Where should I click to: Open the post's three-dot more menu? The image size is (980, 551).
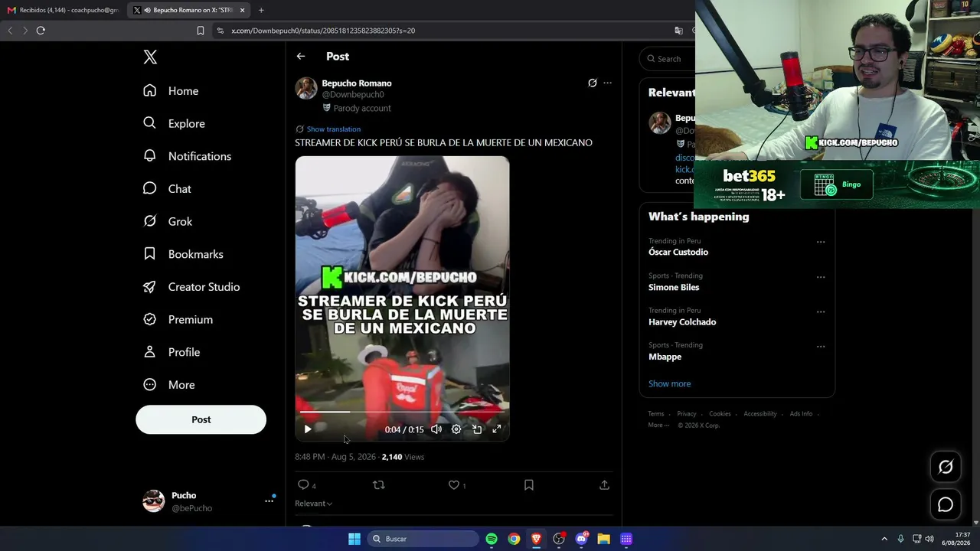click(x=607, y=83)
